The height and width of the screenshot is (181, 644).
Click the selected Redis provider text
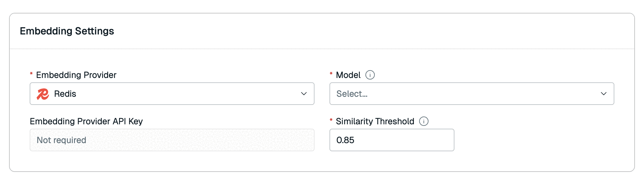[65, 94]
